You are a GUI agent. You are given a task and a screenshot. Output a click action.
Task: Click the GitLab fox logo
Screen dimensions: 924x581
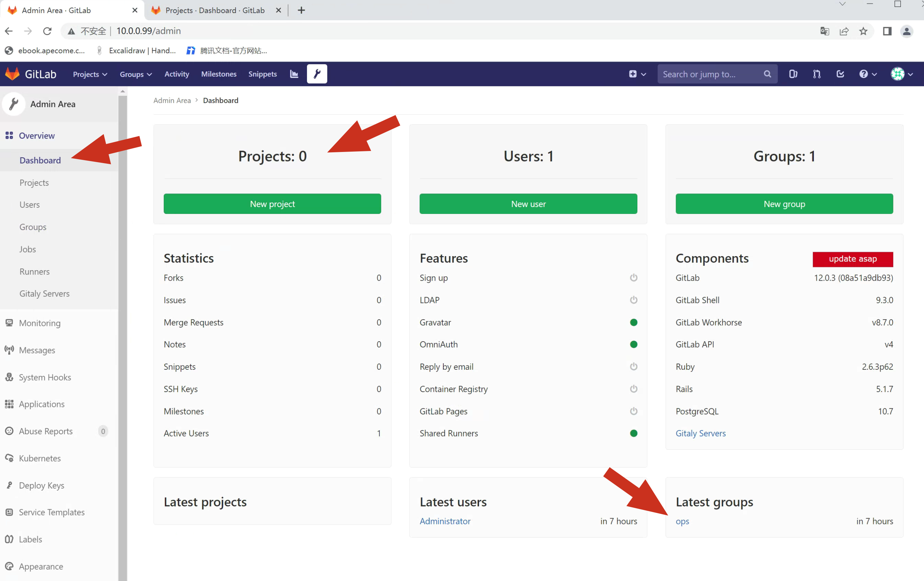pyautogui.click(x=12, y=74)
